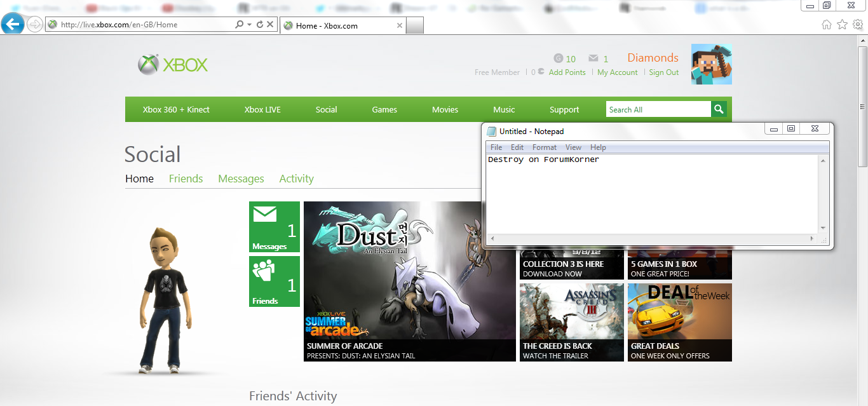Open the Notepad Edit menu

tap(517, 147)
